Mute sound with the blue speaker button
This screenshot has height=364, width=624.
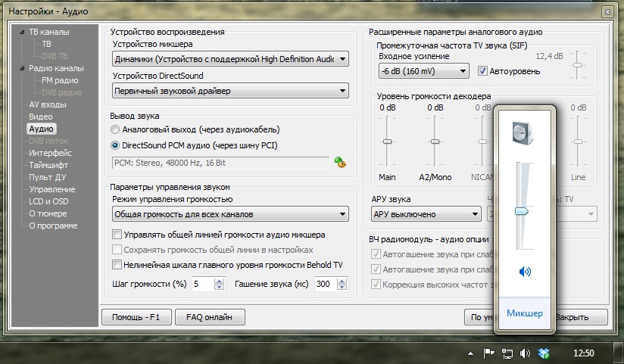click(525, 272)
